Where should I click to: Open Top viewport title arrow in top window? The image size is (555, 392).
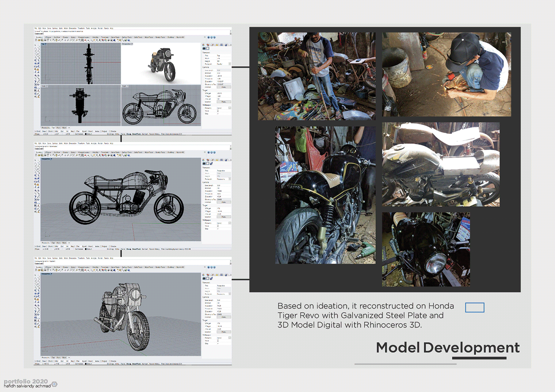click(x=46, y=44)
